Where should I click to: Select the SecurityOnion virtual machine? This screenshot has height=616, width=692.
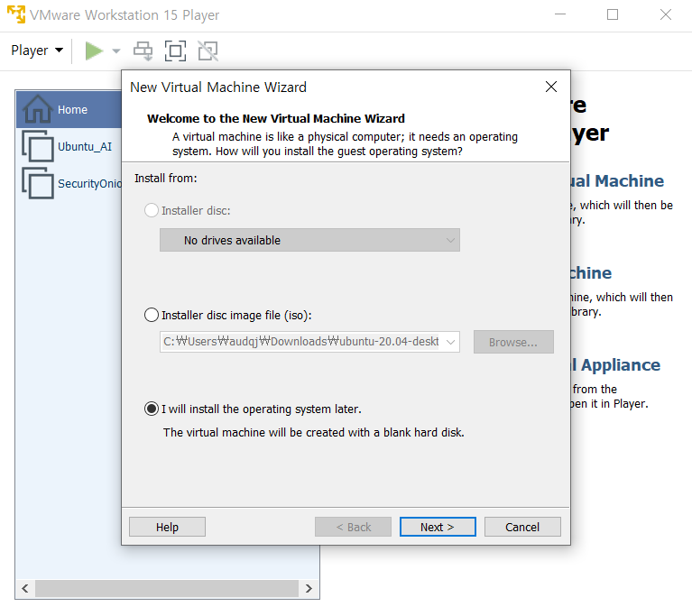click(69, 184)
